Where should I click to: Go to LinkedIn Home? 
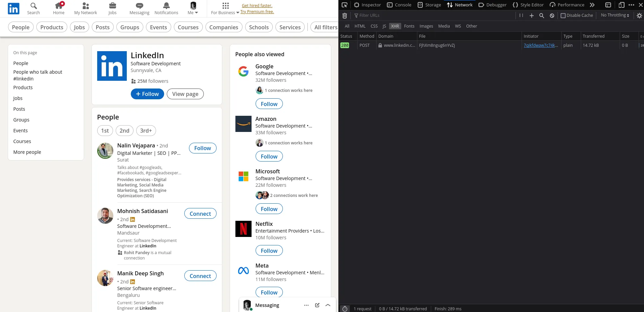(x=59, y=9)
